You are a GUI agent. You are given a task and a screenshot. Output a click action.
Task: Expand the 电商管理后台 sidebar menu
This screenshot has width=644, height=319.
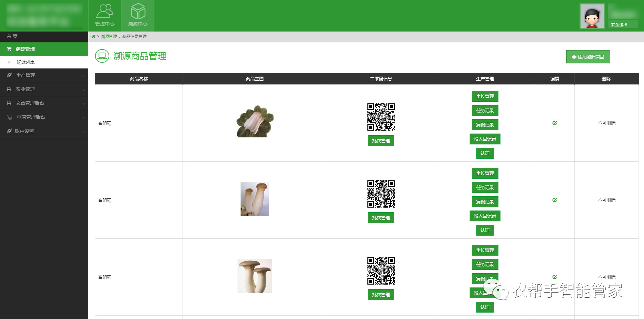click(x=44, y=117)
